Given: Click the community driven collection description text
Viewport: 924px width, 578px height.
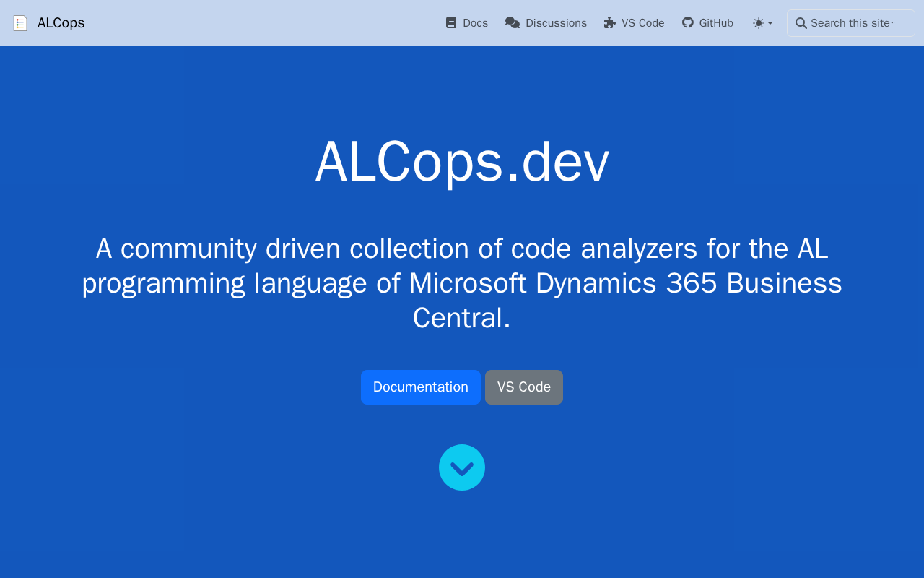Looking at the screenshot, I should (462, 283).
